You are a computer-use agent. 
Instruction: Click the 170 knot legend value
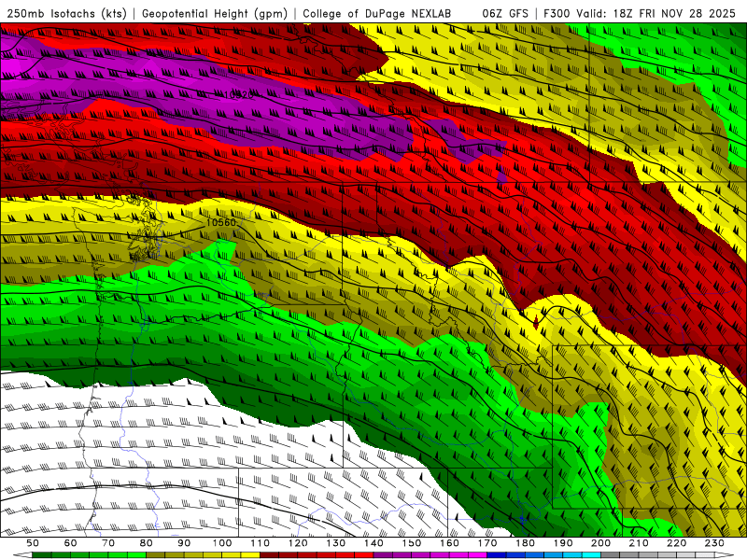coord(487,543)
